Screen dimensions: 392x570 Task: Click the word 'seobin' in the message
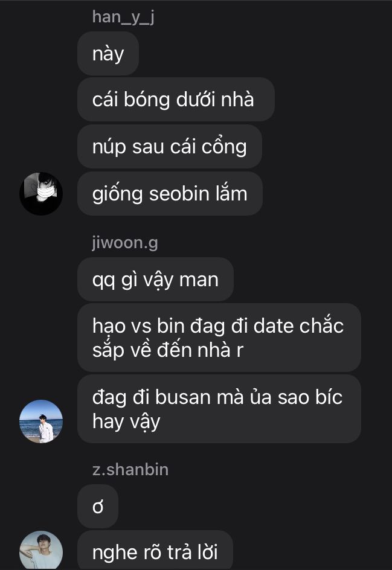(179, 193)
